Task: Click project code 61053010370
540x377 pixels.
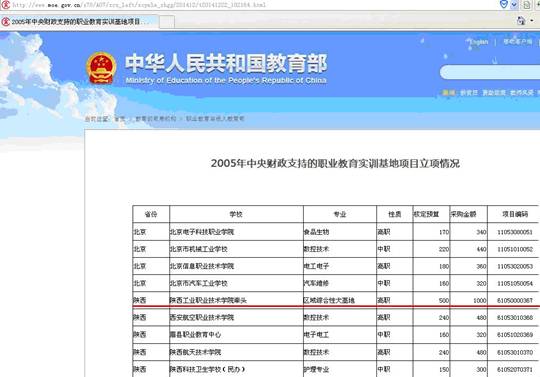Action: click(515, 353)
